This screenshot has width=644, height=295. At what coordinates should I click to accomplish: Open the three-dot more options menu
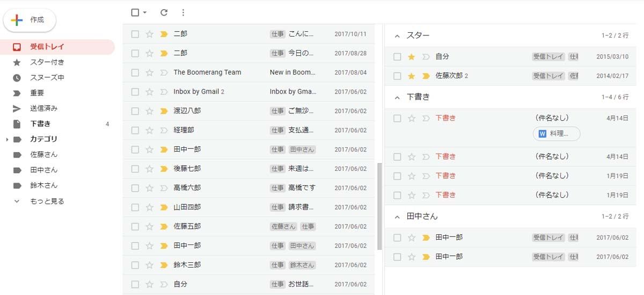point(183,12)
